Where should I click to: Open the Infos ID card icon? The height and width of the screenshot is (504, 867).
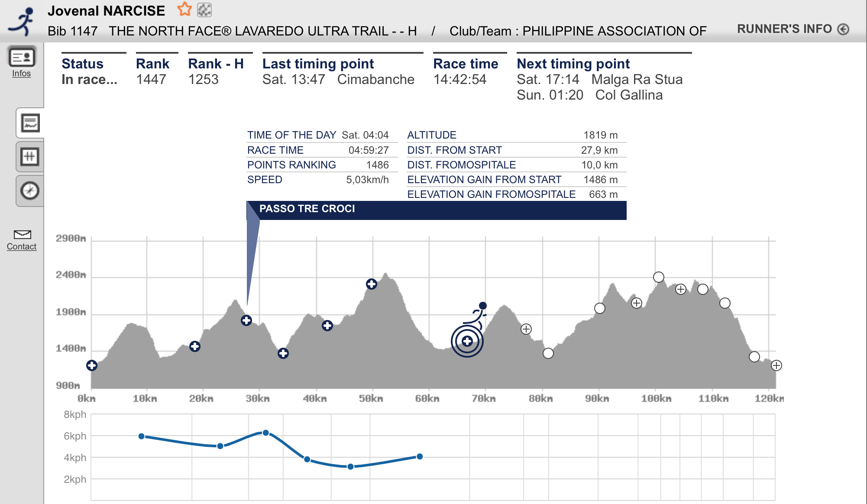click(22, 58)
